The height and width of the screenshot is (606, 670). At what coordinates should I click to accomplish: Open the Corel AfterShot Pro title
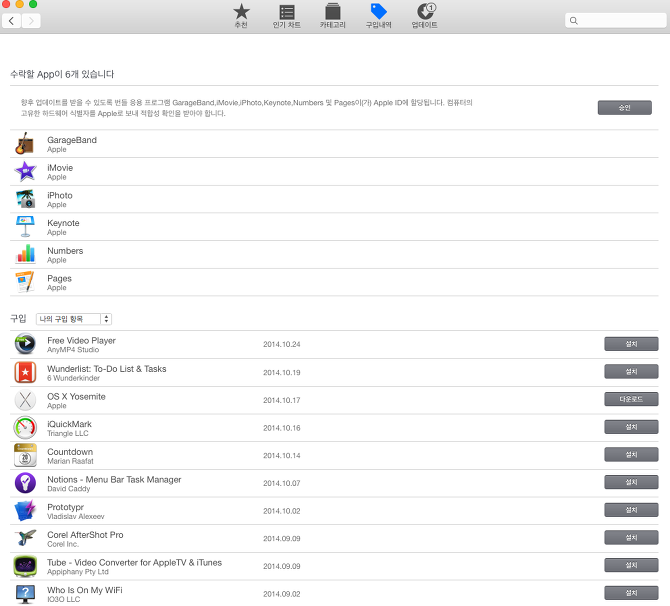click(x=85, y=535)
